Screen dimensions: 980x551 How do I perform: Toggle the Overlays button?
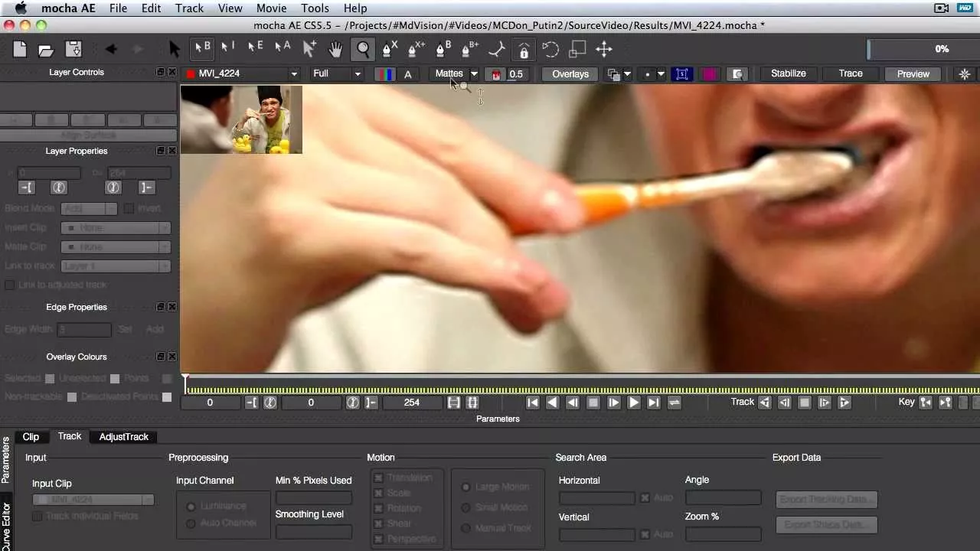click(570, 74)
